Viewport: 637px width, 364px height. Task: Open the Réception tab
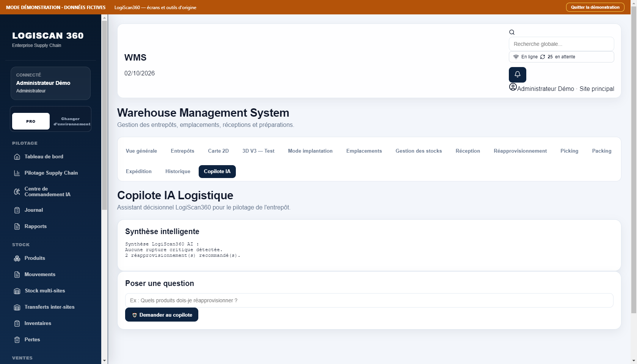click(468, 151)
